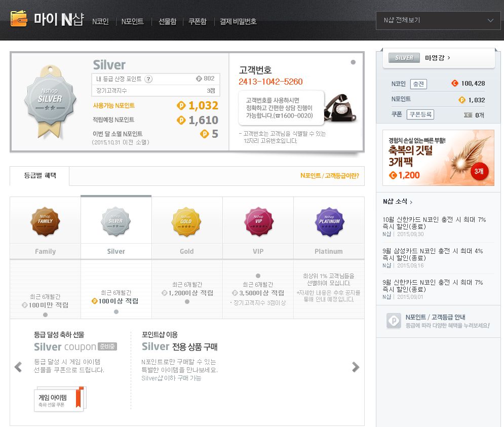Click the large Silver medal badge

click(51, 100)
